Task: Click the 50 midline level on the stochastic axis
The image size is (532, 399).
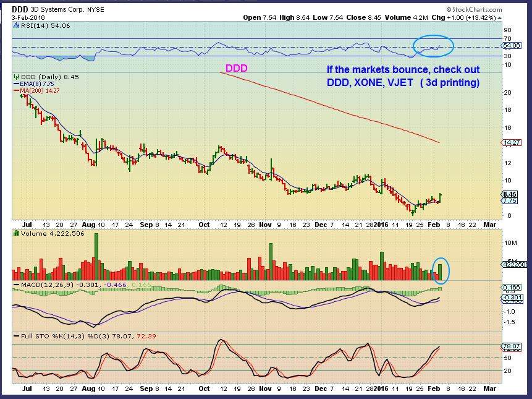Action: click(507, 358)
